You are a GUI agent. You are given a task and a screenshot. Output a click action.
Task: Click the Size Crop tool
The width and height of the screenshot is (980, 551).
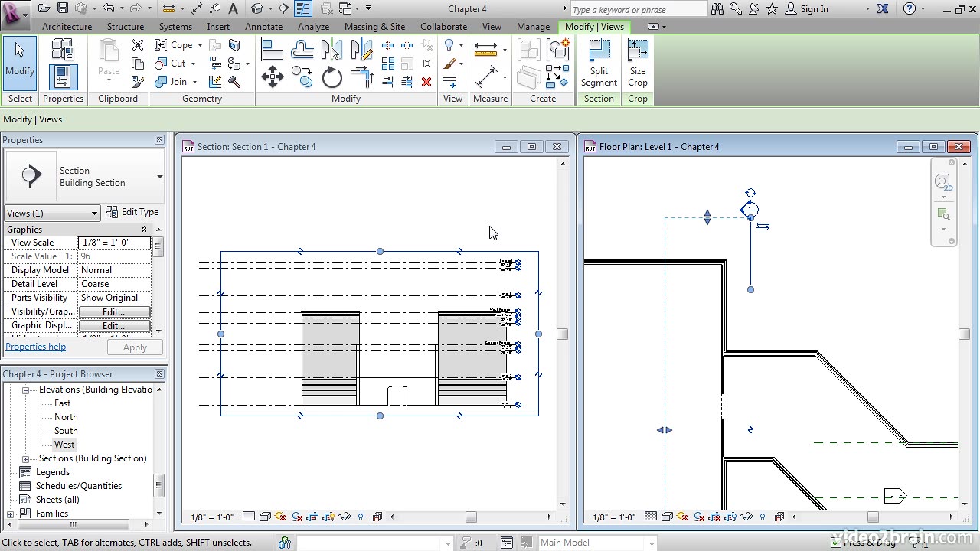point(638,63)
